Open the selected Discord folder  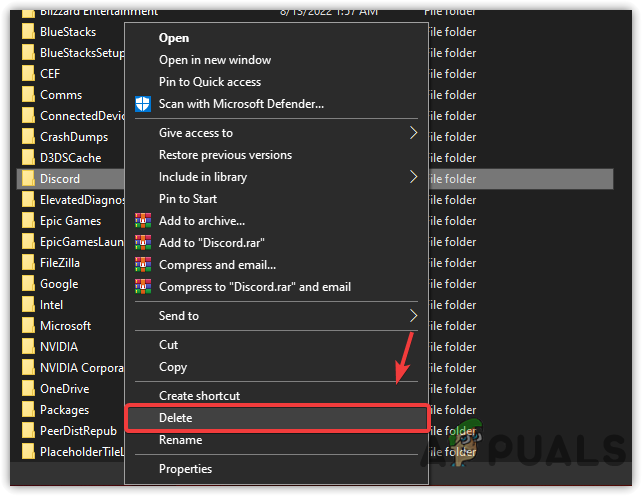(174, 38)
